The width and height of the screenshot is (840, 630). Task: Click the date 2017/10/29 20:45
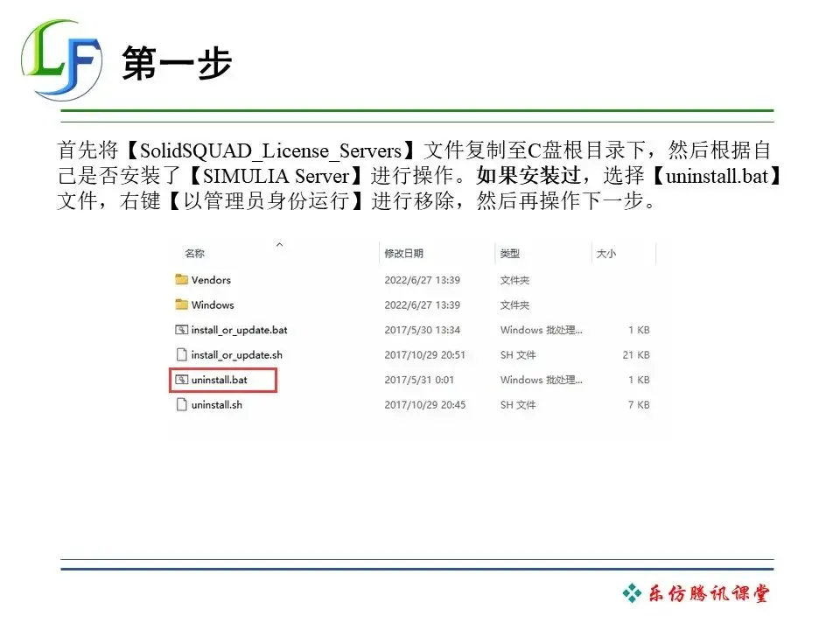425,405
